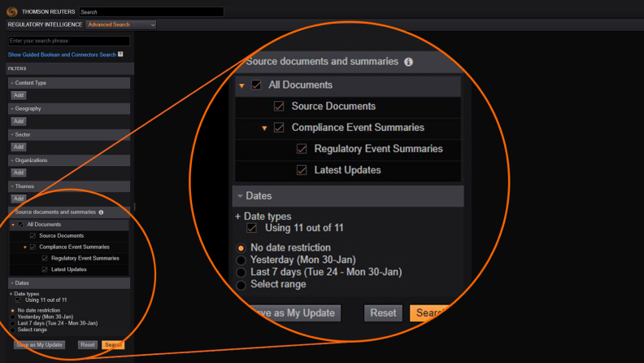Click the FILTERS heading text
Viewport: 644px width, 363px height.
(x=17, y=68)
